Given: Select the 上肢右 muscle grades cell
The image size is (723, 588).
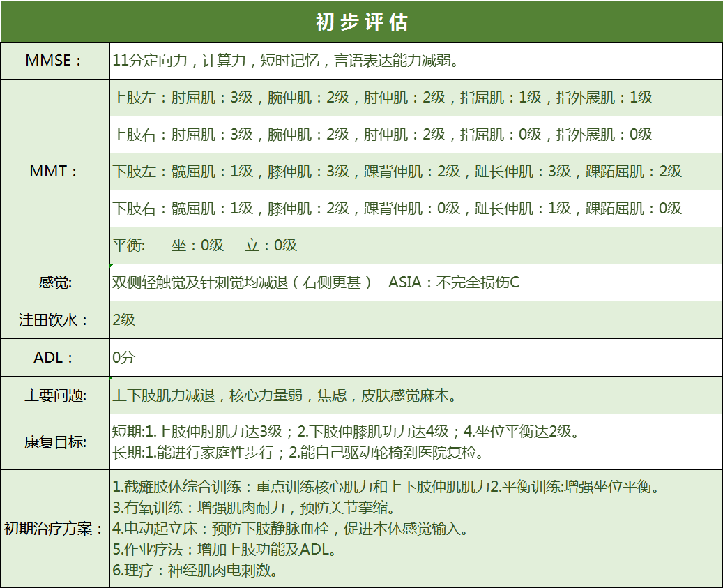Looking at the screenshot, I should coord(445,135).
